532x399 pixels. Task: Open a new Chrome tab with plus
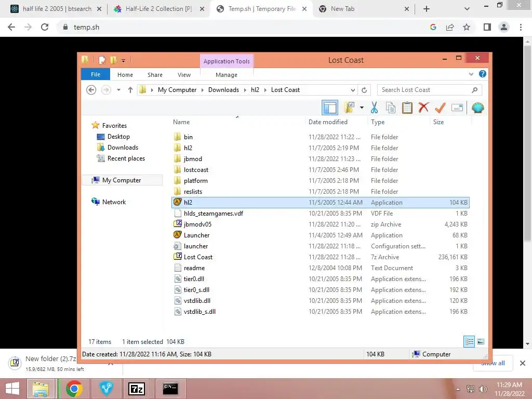click(427, 9)
